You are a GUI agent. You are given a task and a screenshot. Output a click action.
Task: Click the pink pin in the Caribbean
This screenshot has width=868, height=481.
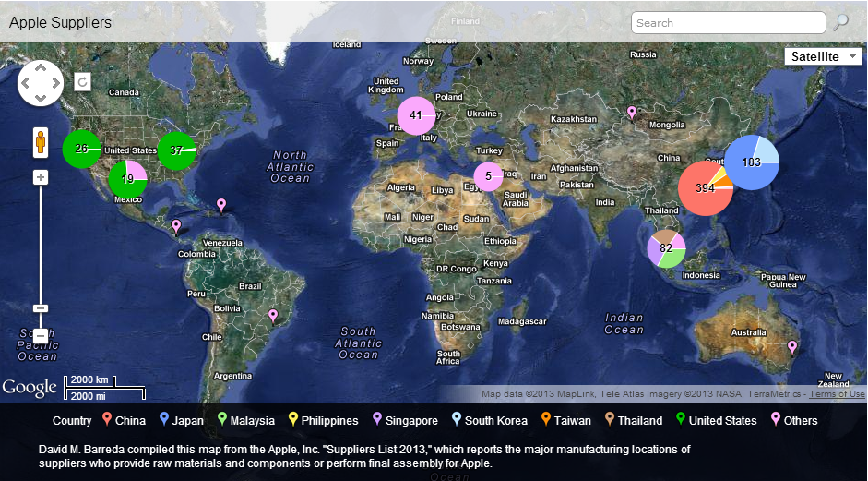click(x=221, y=205)
